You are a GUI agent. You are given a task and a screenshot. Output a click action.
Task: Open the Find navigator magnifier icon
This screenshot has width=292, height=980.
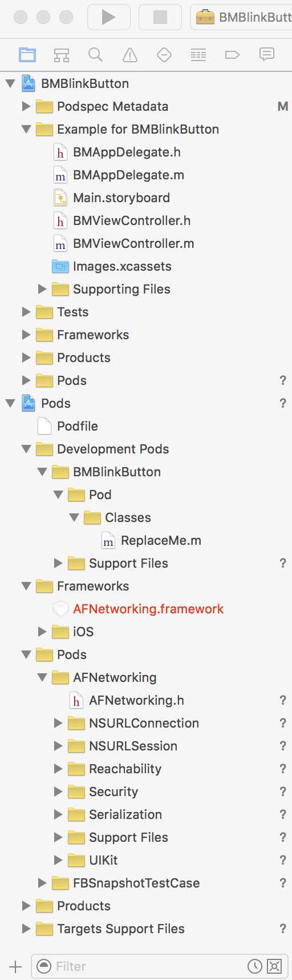click(95, 55)
